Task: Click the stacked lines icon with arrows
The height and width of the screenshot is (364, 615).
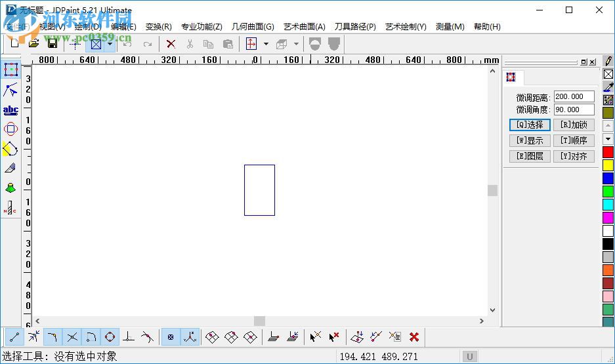Action: [x=293, y=337]
